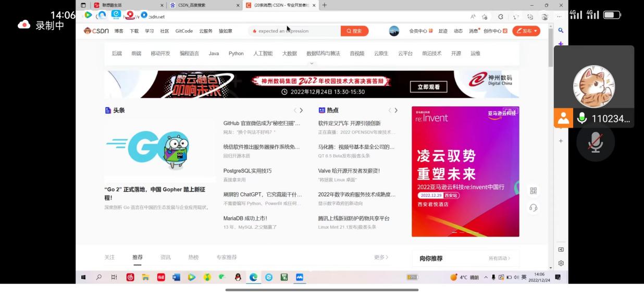
Task: Open customer service headset icon
Action: 533,208
